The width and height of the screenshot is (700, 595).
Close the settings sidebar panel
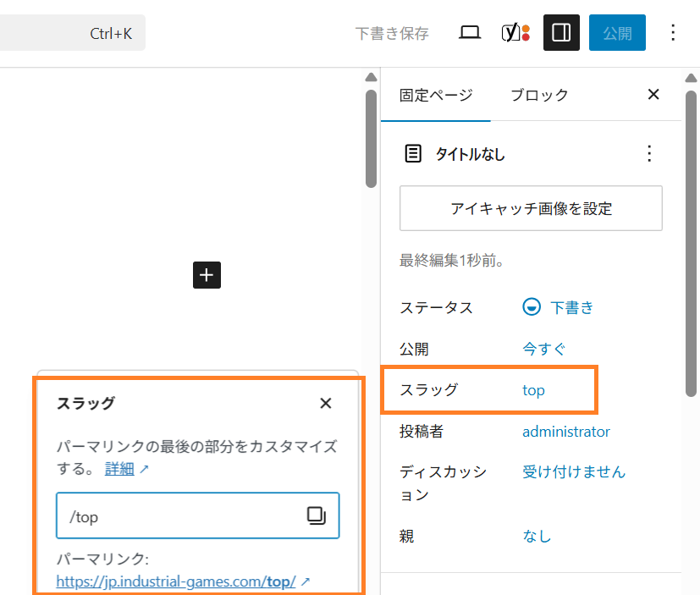pyautogui.click(x=653, y=95)
